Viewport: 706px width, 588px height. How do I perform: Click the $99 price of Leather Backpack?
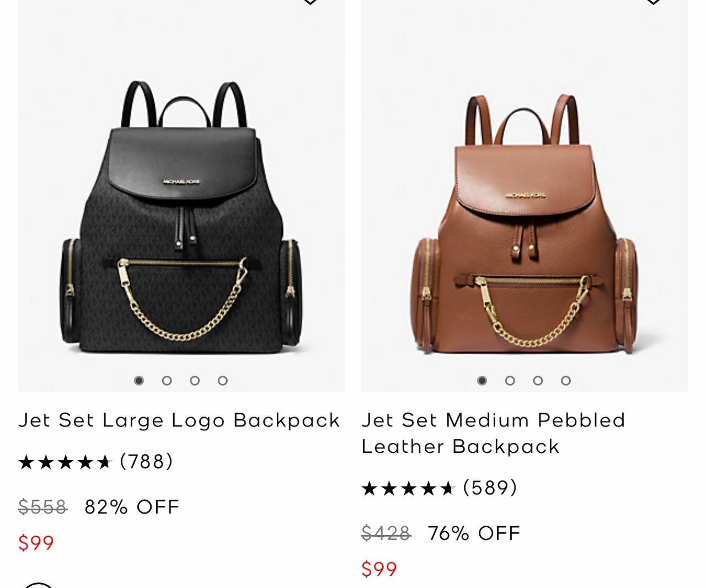click(x=379, y=569)
